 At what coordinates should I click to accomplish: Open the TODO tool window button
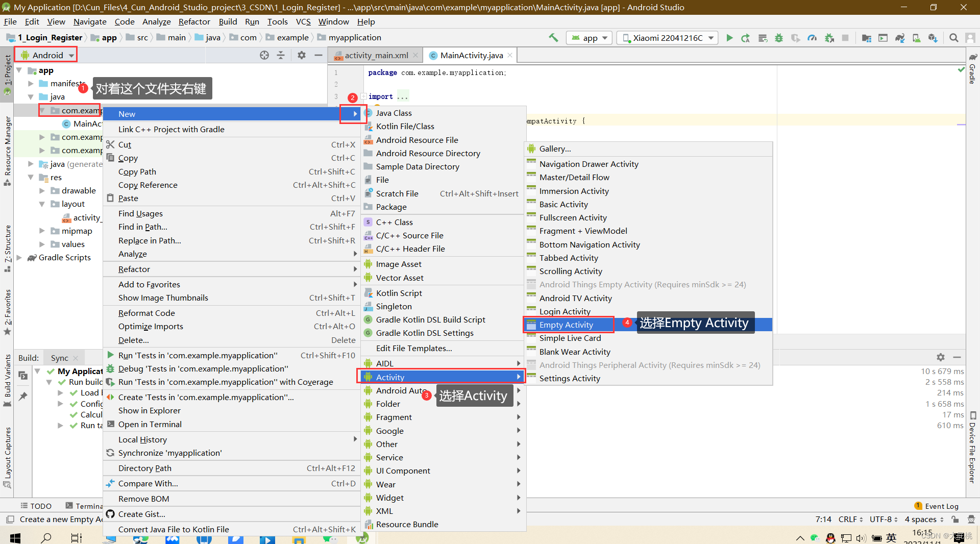36,506
